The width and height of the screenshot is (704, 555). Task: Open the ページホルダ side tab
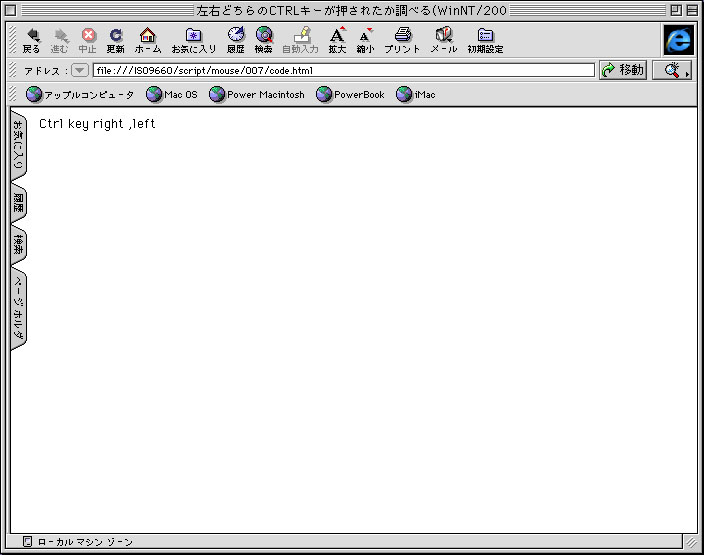pos(18,308)
